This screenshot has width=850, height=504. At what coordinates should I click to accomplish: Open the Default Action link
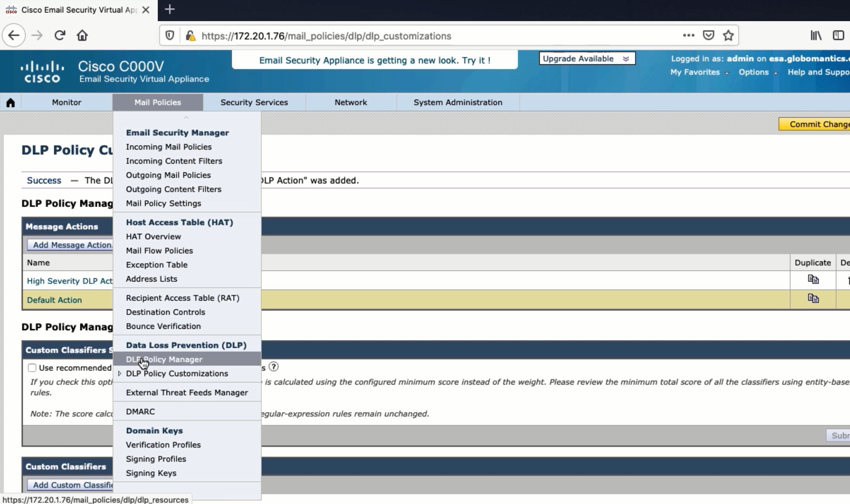(54, 300)
